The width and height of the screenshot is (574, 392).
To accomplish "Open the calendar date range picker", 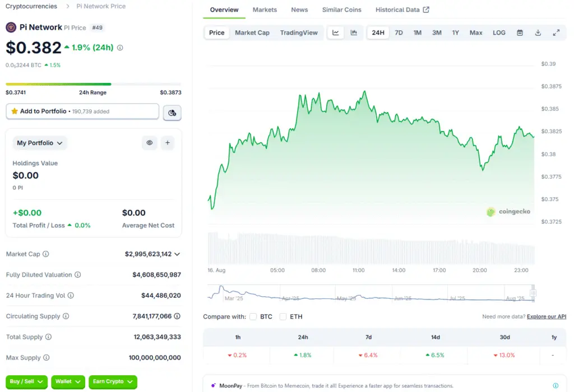I will (520, 32).
